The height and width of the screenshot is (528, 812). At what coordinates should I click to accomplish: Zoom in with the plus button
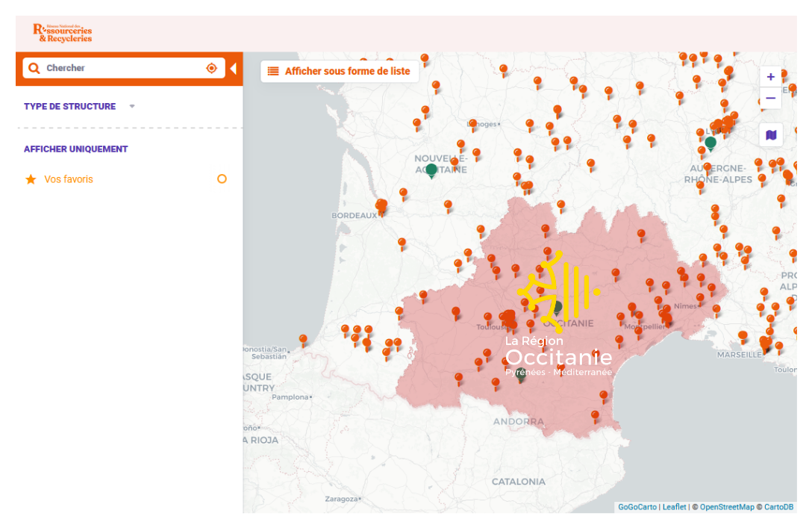[x=771, y=77]
